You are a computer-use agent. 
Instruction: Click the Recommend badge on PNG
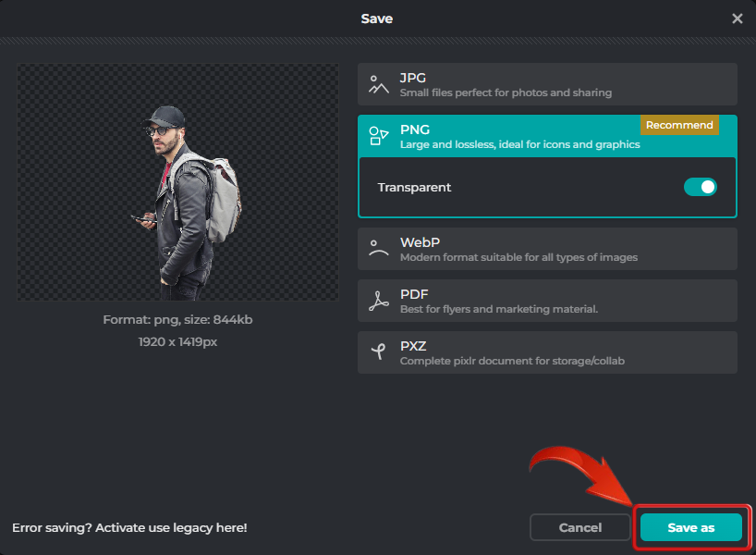(679, 125)
